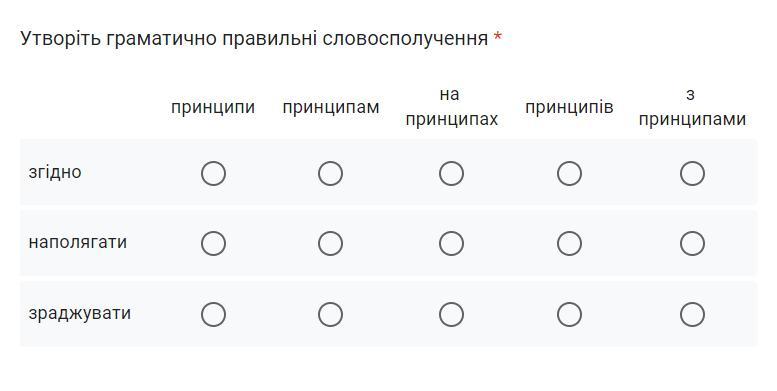Image resolution: width=777 pixels, height=391 pixels.
Task: Mark 'принципам' for 'зраджувати'
Action: [x=330, y=314]
